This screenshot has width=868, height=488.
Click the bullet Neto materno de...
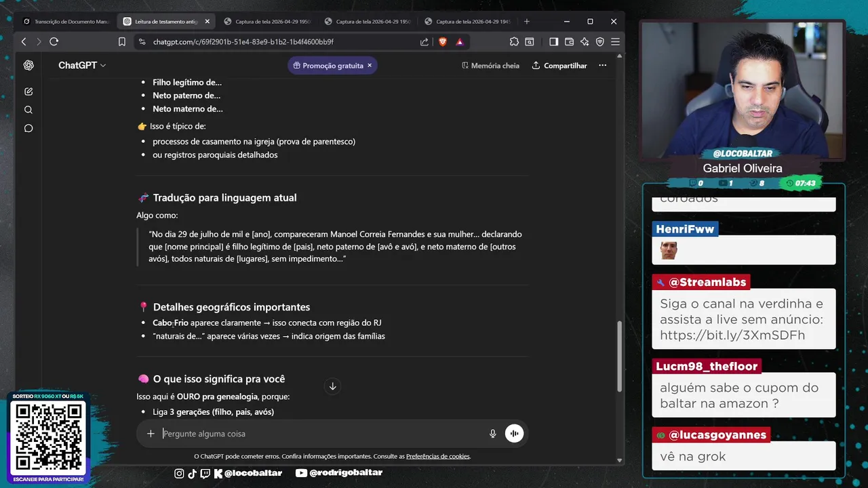188,108
